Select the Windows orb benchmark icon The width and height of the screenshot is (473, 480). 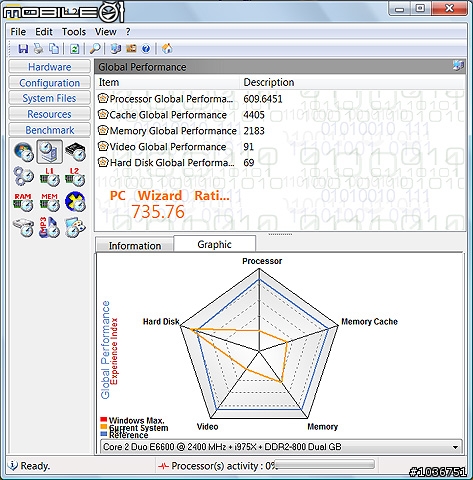[x=23, y=151]
